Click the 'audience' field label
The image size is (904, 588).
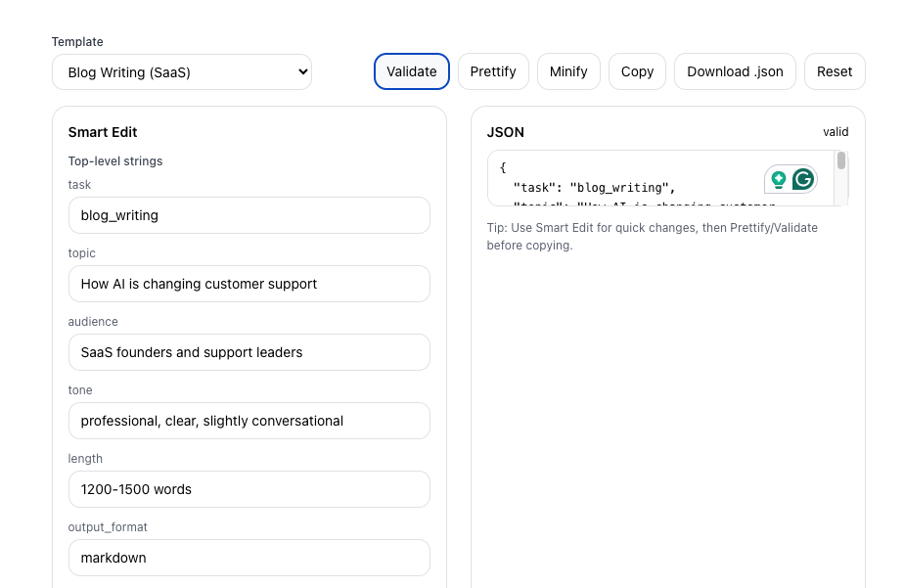tap(93, 322)
